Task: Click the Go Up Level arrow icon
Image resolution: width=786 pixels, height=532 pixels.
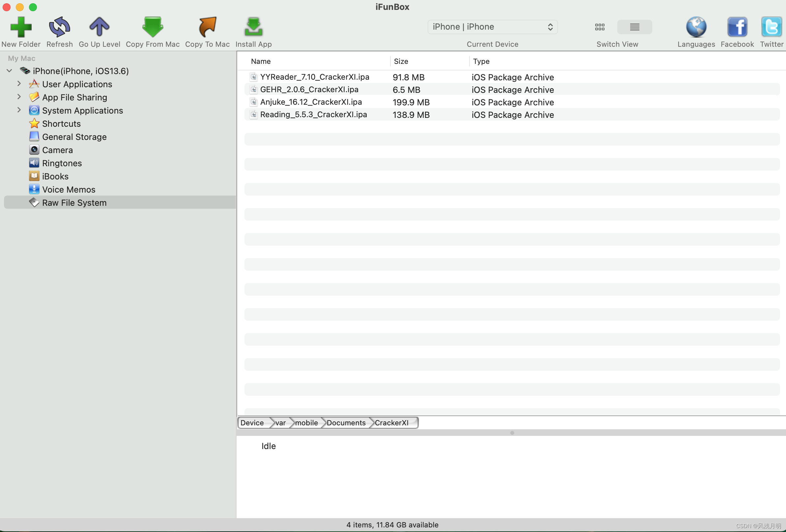Action: 99,27
